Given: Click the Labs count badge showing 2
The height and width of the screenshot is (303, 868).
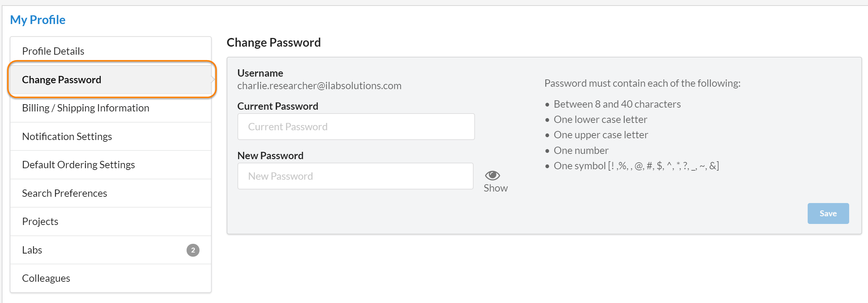Looking at the screenshot, I should [x=193, y=250].
